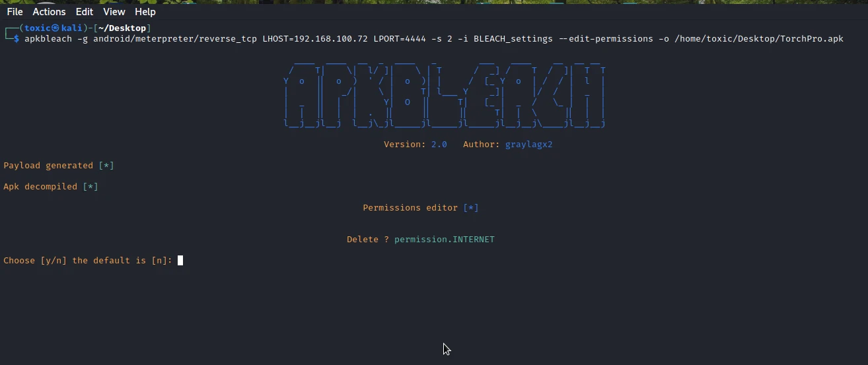Open the Edit menu
The width and height of the screenshot is (868, 365).
[x=84, y=11]
